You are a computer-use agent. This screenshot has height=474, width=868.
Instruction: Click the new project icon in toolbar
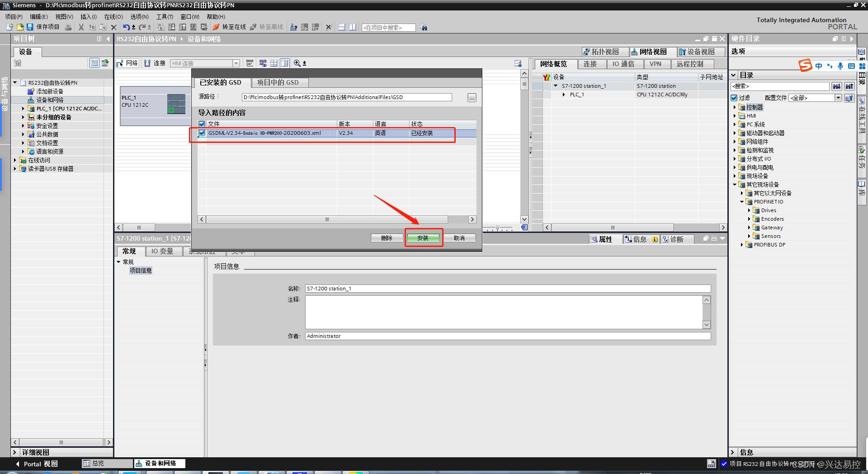[x=9, y=27]
